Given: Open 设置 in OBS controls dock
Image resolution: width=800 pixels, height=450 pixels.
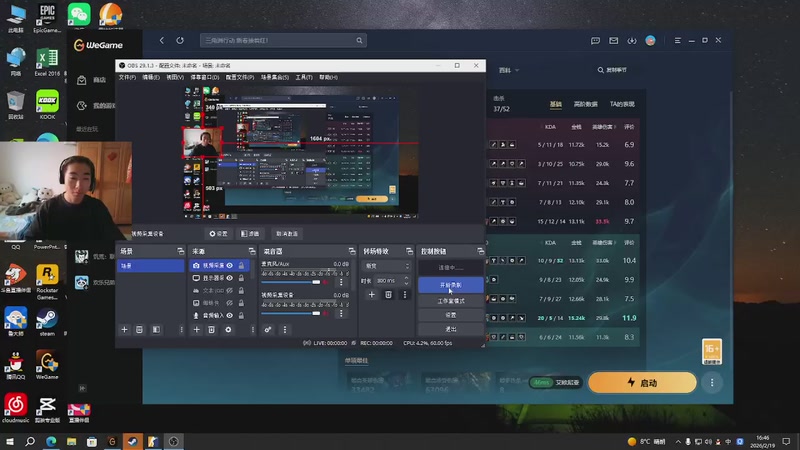Looking at the screenshot, I should pos(451,315).
